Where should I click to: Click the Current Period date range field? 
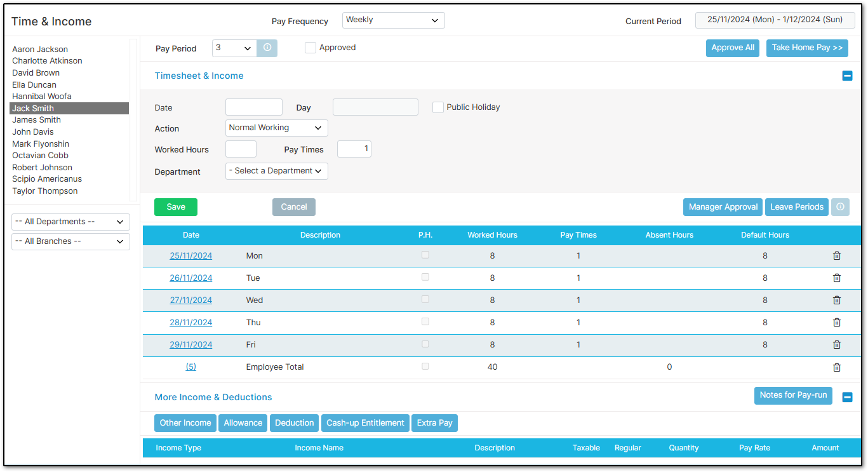[775, 20]
